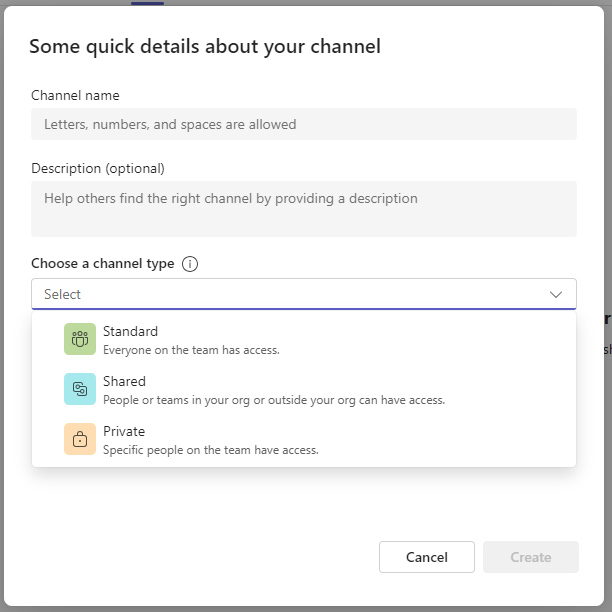The width and height of the screenshot is (612, 612).
Task: Click the dialog heading about channel details
Action: [204, 47]
